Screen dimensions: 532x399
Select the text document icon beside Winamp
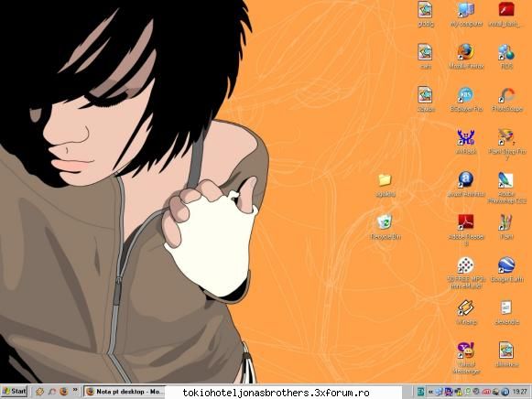tap(506, 312)
